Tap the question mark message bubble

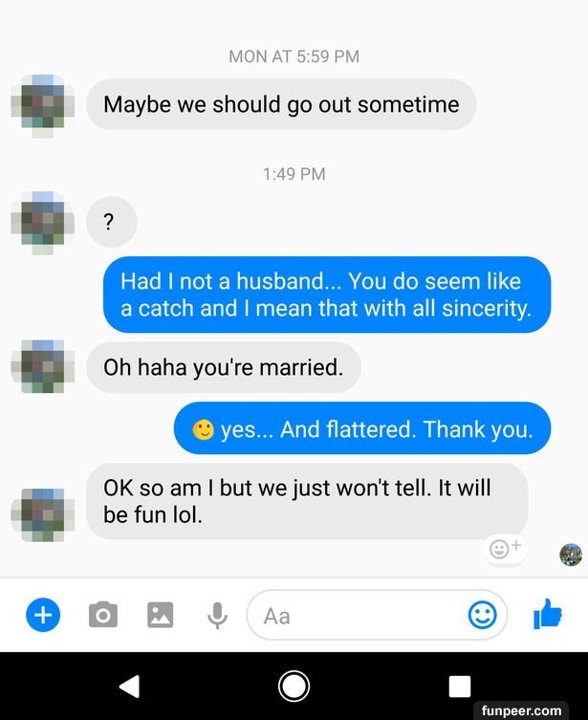click(112, 222)
